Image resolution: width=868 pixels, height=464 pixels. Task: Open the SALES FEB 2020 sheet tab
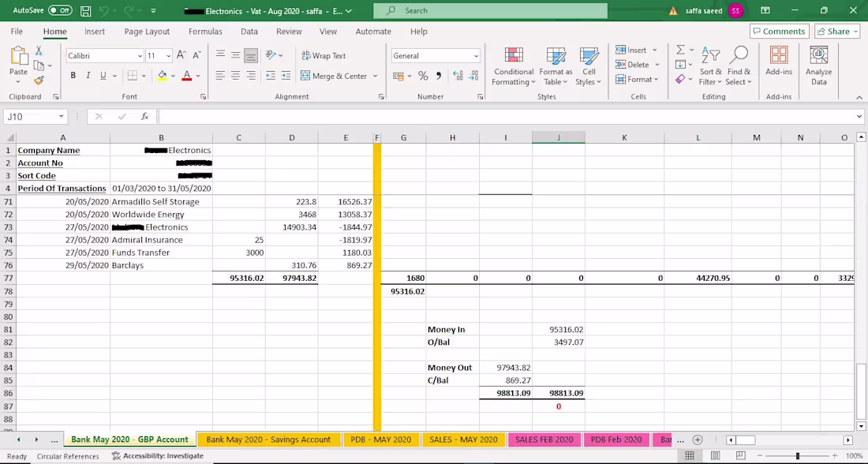point(543,440)
